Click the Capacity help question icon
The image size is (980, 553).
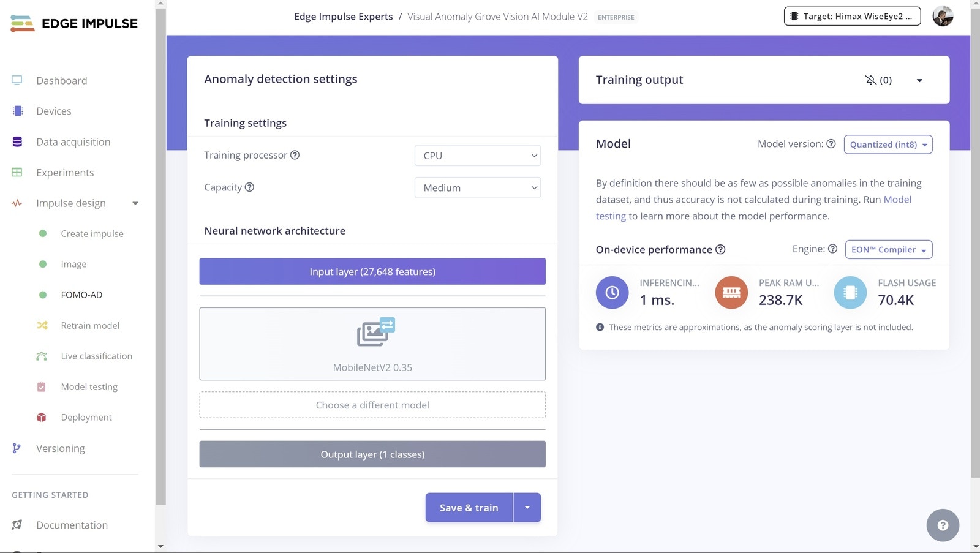249,187
